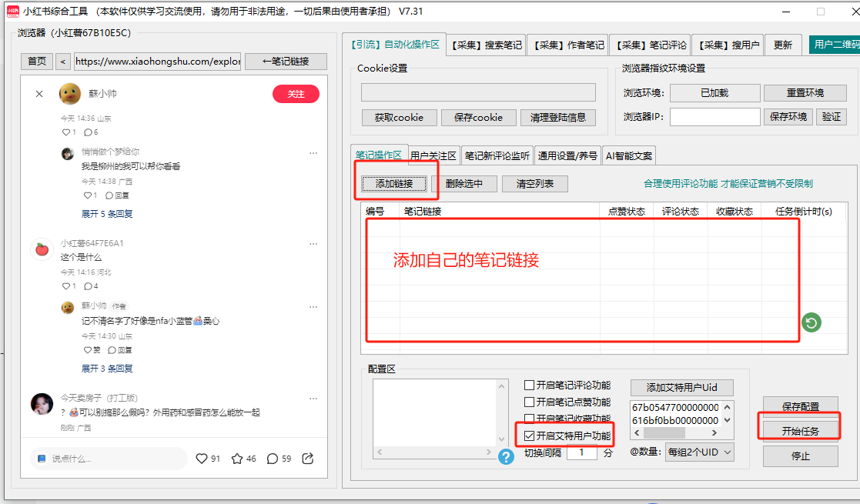Uncheck the 开启艾特用户功能 checkbox
Image resolution: width=860 pixels, height=504 pixels.
[x=529, y=436]
